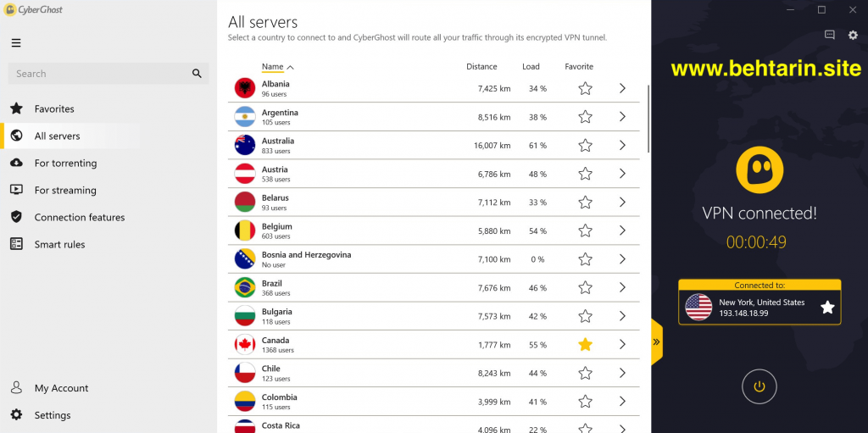
Task: Click the Albania flag icon
Action: 245,88
